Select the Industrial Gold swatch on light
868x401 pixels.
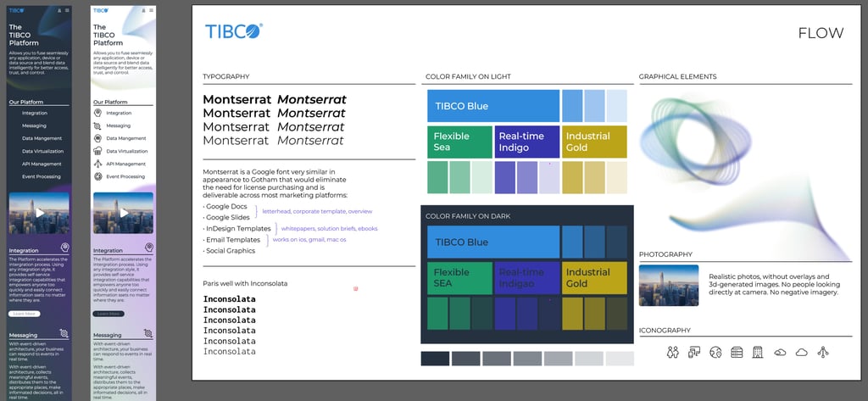(594, 142)
